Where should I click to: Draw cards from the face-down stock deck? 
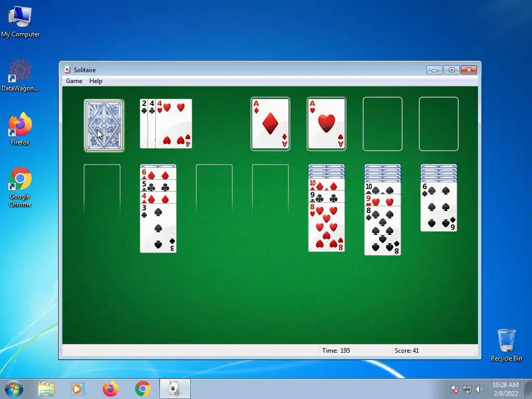[104, 125]
